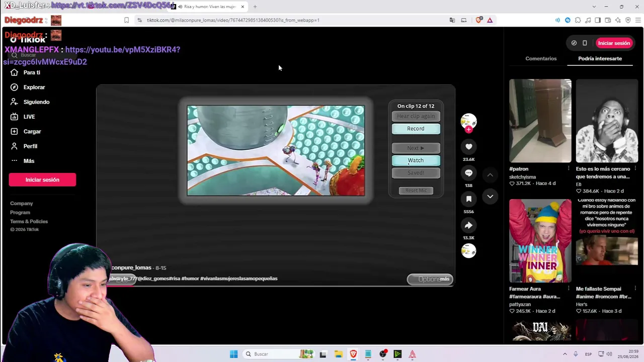Open the Brave Wallet icon
The width and height of the screenshot is (644, 362).
(x=608, y=20)
